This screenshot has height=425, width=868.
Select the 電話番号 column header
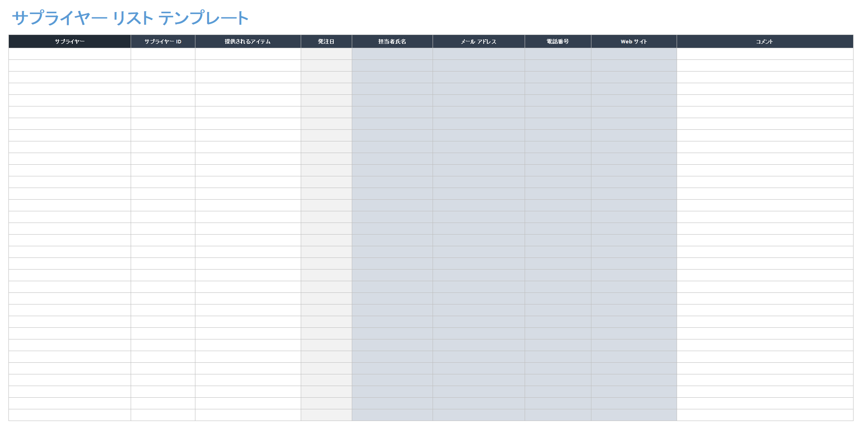[558, 41]
